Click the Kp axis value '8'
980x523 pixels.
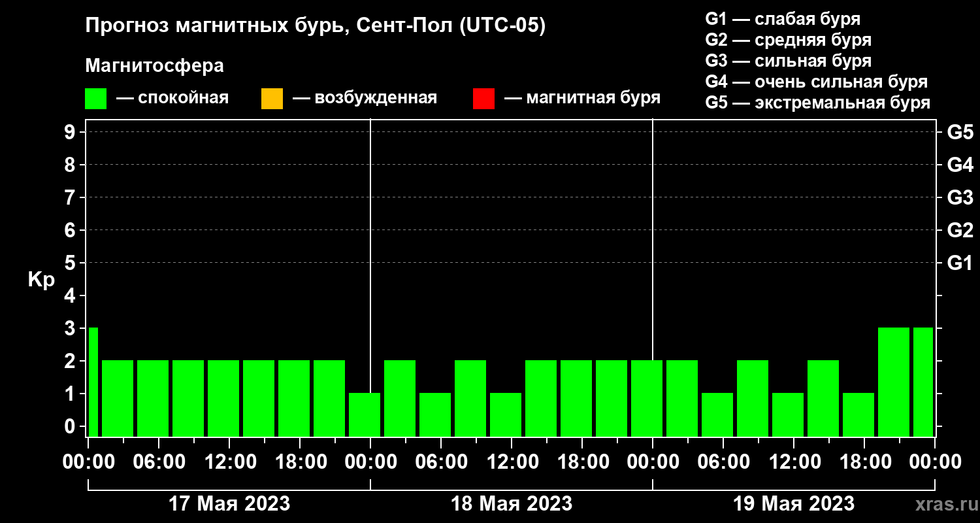click(x=71, y=165)
